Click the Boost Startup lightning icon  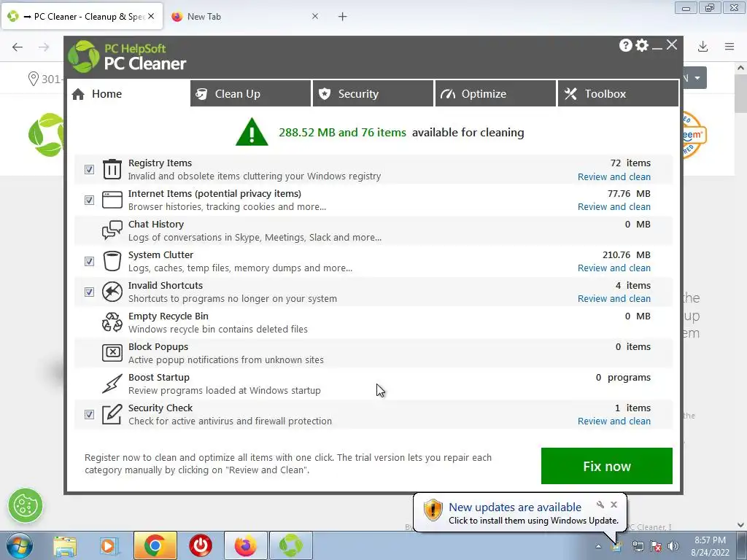(x=112, y=384)
